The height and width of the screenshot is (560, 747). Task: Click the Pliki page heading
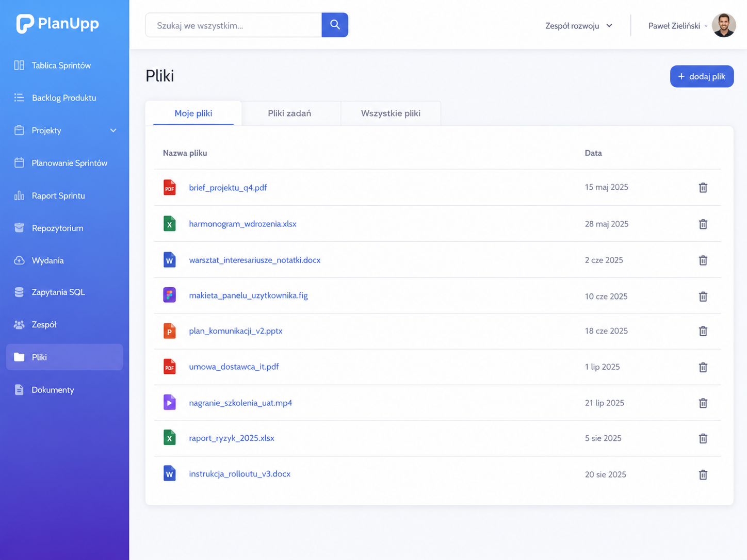160,76
